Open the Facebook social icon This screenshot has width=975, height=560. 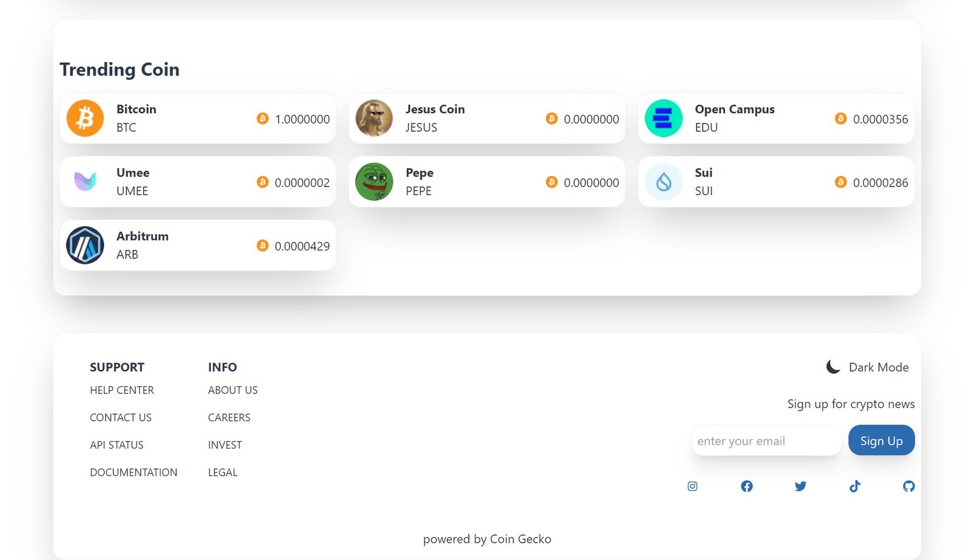746,486
